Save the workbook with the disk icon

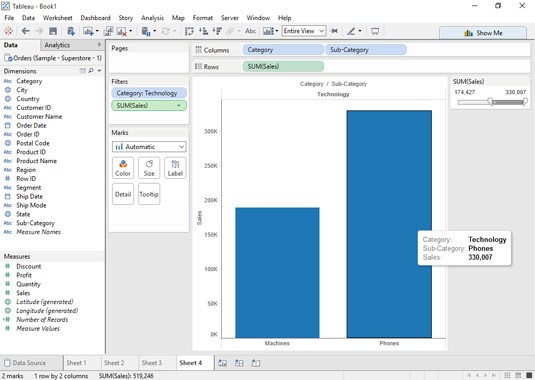click(53, 31)
